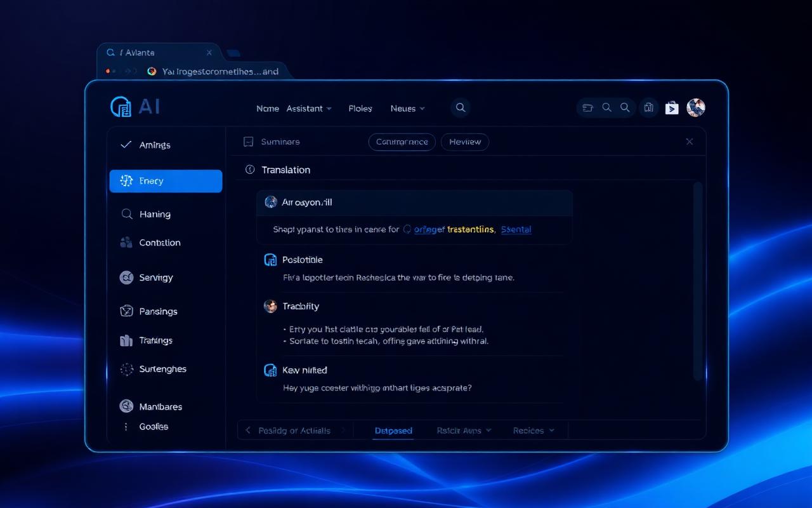The height and width of the screenshot is (508, 812).
Task: Click the left chevron before Posidg or Actialls
Action: (x=248, y=431)
